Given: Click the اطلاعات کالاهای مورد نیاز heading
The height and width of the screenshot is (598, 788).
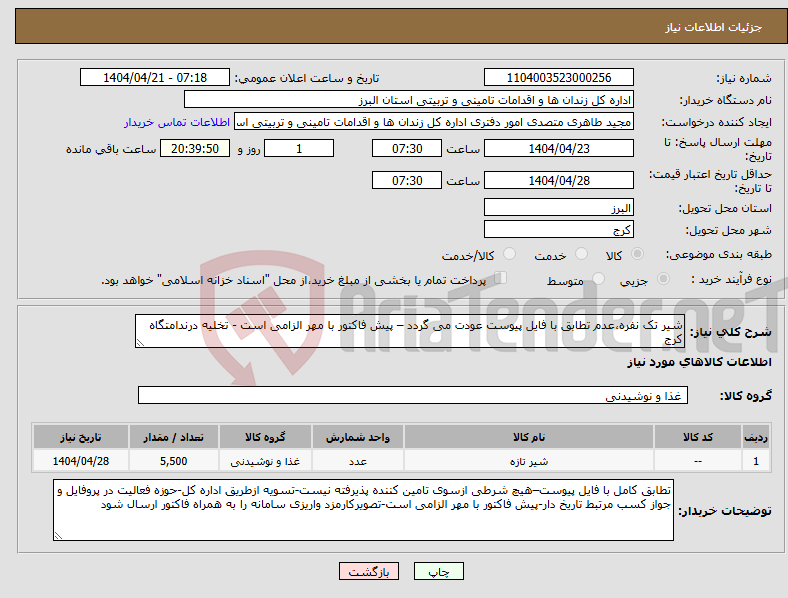Looking at the screenshot, I should (700, 362).
